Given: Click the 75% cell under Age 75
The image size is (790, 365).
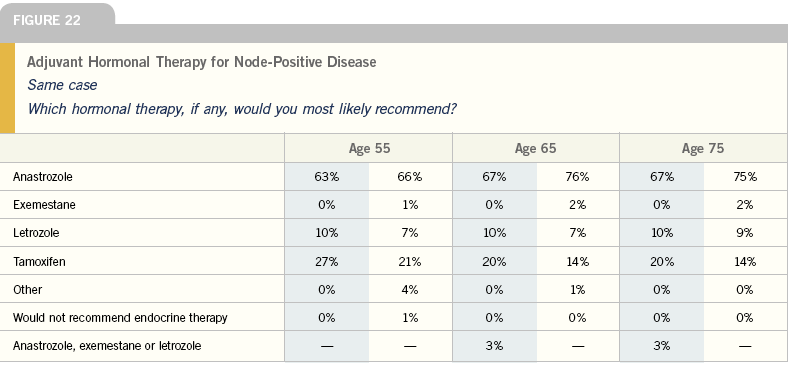Looking at the screenshot, I should point(745,177).
